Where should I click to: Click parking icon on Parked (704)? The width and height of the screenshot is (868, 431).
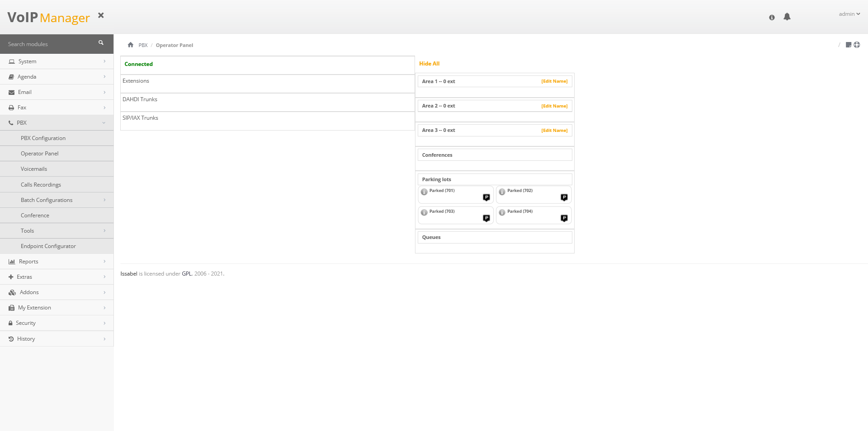pyautogui.click(x=564, y=218)
